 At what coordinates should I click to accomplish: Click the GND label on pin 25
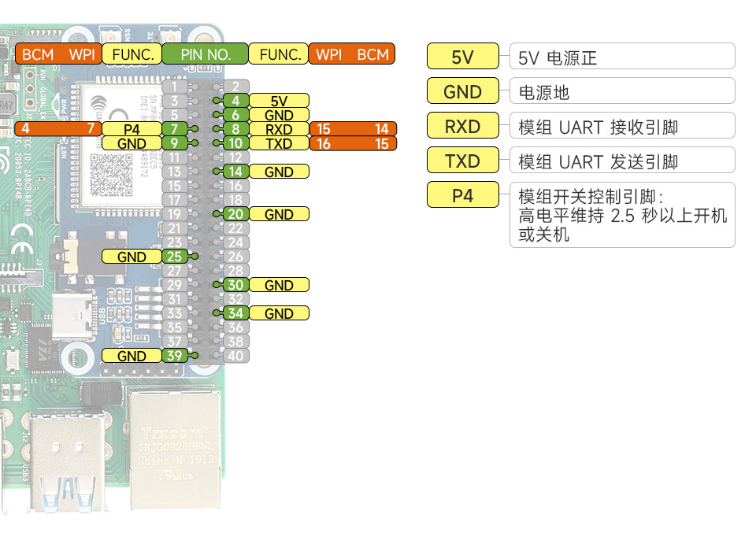(131, 256)
